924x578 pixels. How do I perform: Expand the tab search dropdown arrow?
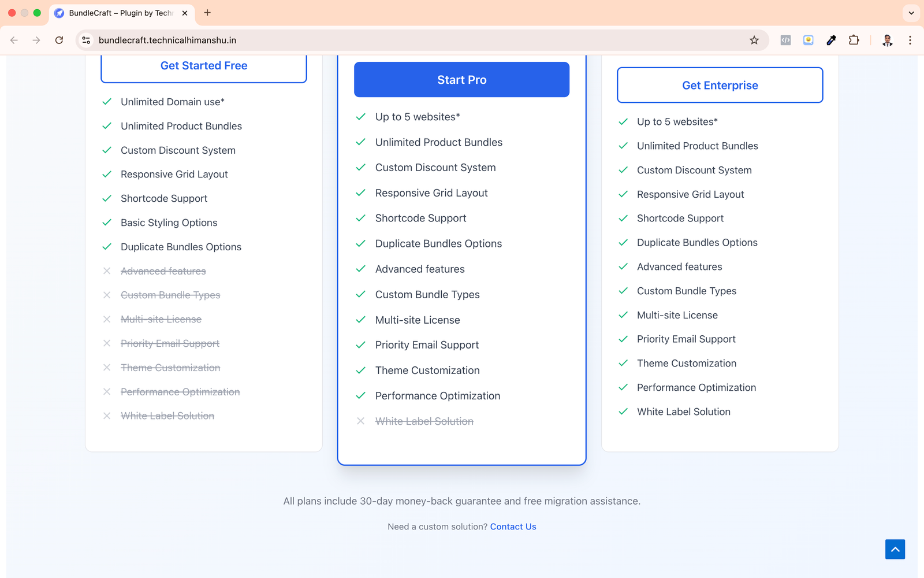911,13
